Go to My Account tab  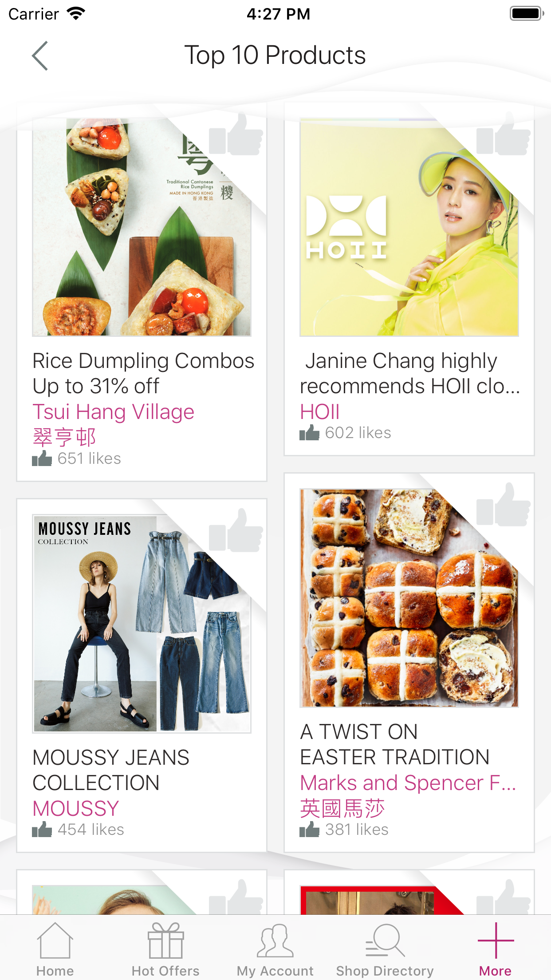click(x=275, y=948)
